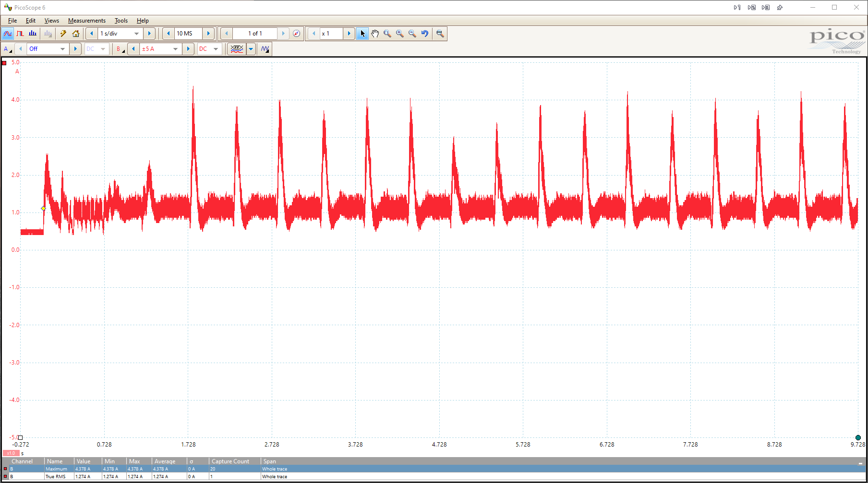
Task: Increase Channel B input range
Action: [x=188, y=49]
